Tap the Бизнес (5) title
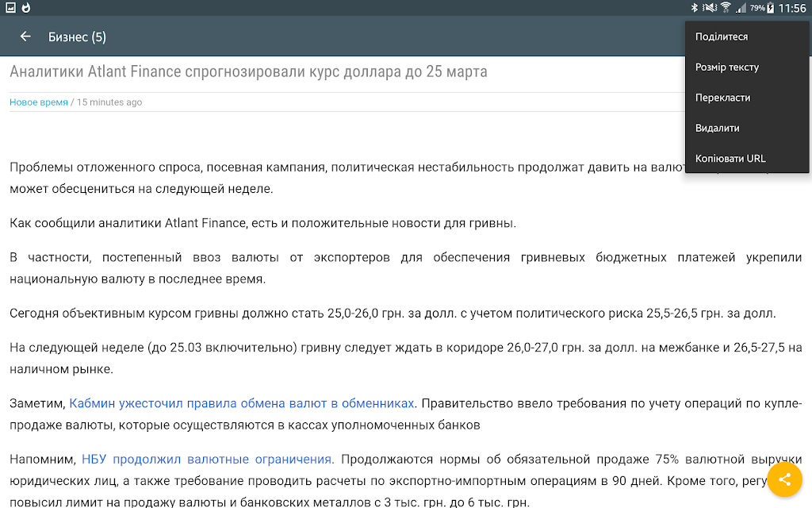The width and height of the screenshot is (812, 508). pyautogui.click(x=77, y=37)
